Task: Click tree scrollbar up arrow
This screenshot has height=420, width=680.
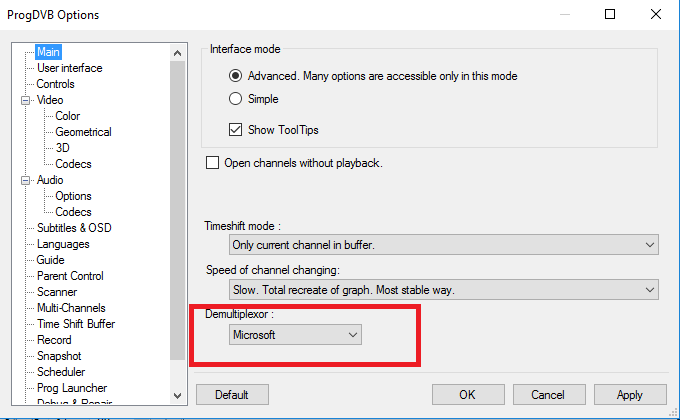Action: [177, 53]
